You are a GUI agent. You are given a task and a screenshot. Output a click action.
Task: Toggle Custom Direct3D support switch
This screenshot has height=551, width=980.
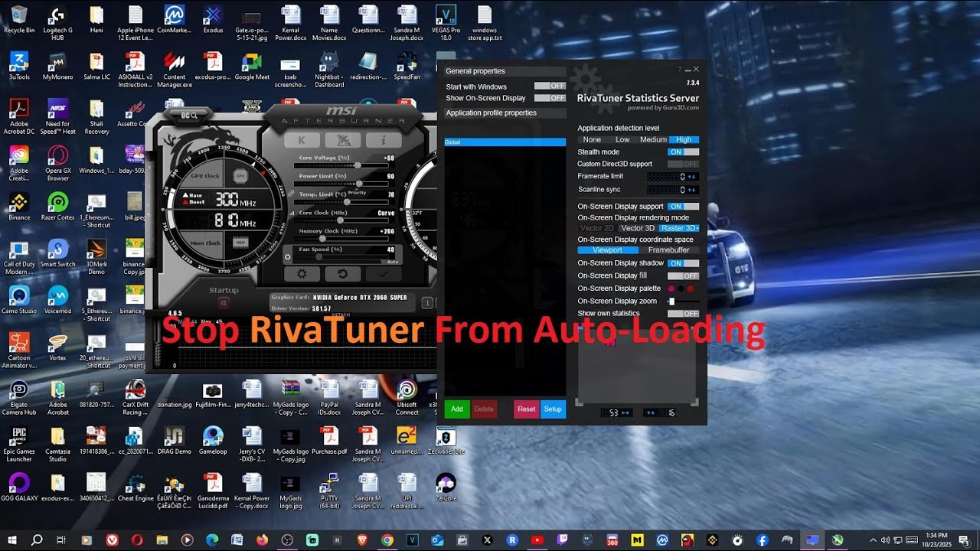click(683, 164)
